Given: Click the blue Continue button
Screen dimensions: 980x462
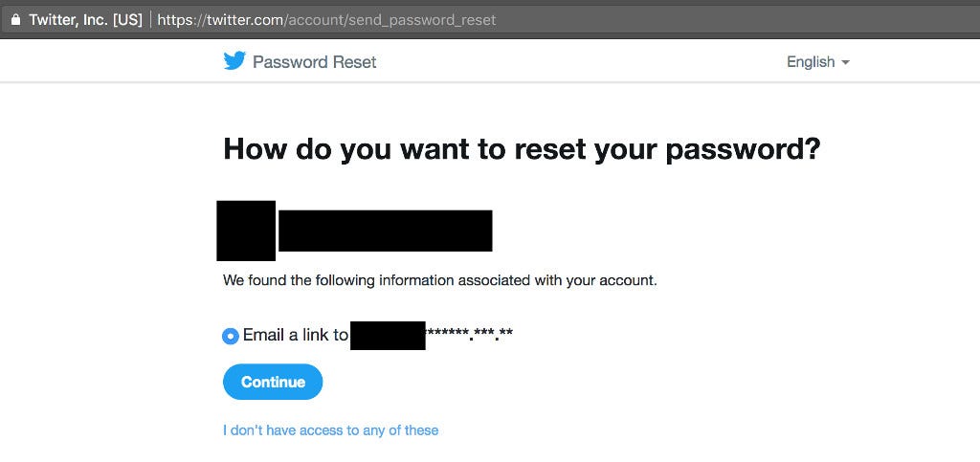Looking at the screenshot, I should [x=273, y=382].
